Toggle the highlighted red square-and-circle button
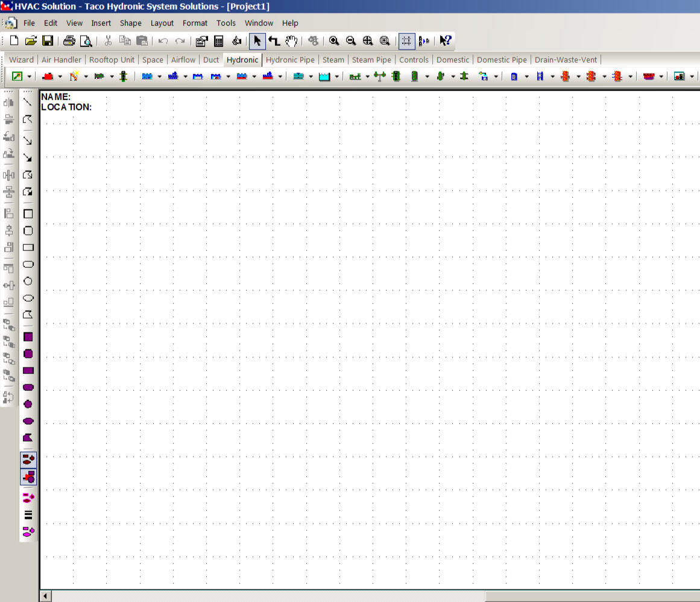 28,477
